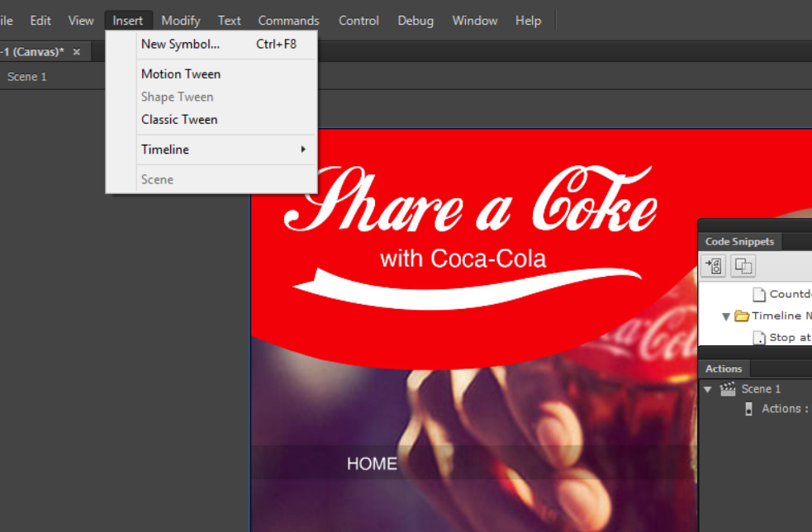The height and width of the screenshot is (532, 812).
Task: Choose Classic Tween from the Insert menu
Action: click(179, 119)
